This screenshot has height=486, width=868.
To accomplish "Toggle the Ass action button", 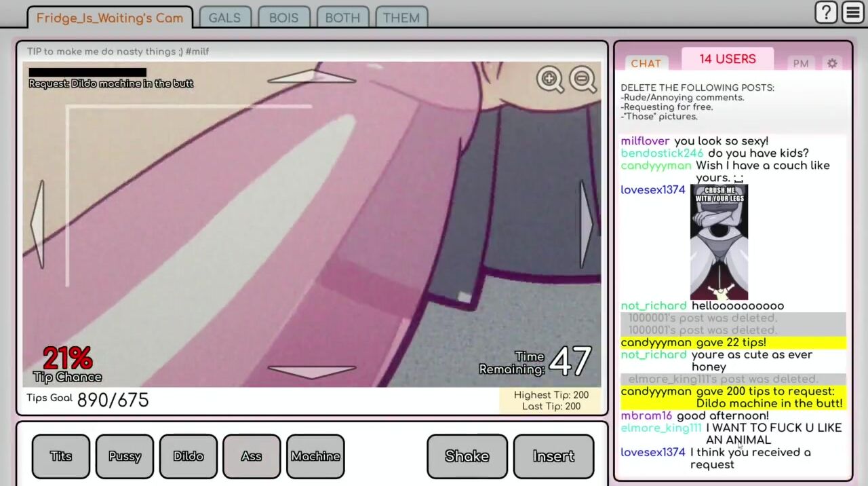I will click(x=252, y=456).
